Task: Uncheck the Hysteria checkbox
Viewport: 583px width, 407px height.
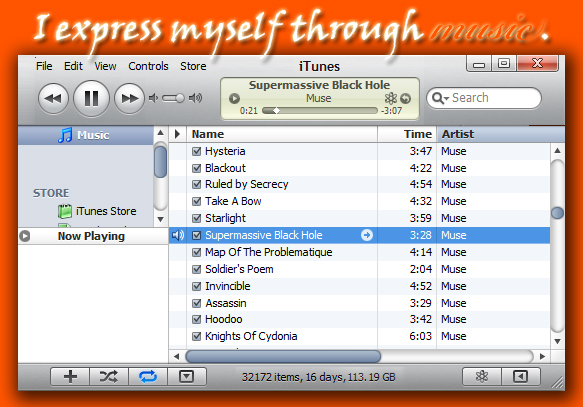Action: pyautogui.click(x=197, y=151)
